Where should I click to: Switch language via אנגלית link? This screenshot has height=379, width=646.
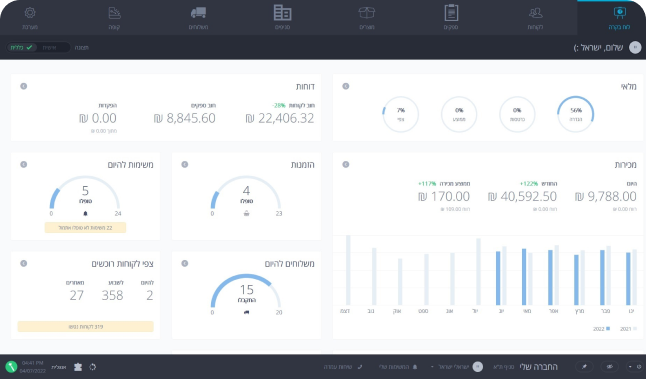point(58,367)
